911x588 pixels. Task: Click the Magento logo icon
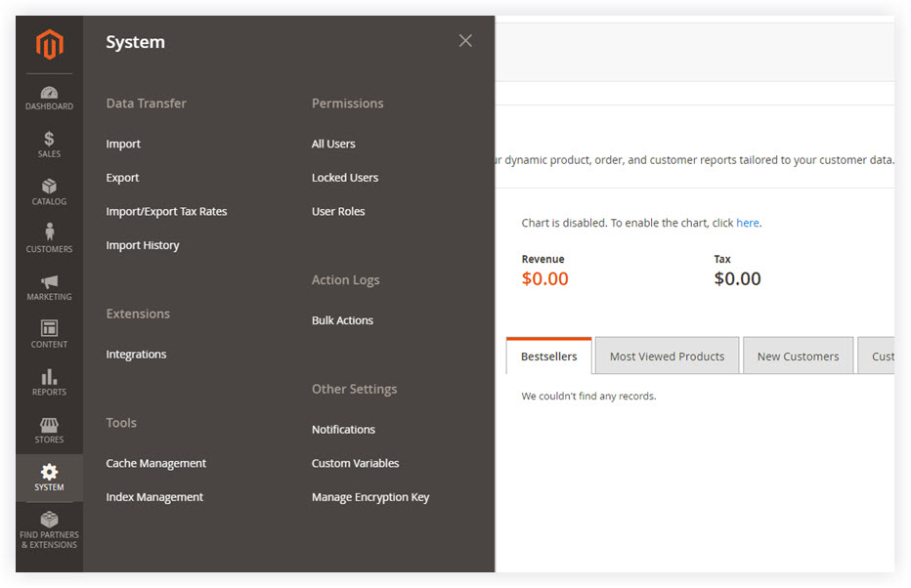point(50,44)
